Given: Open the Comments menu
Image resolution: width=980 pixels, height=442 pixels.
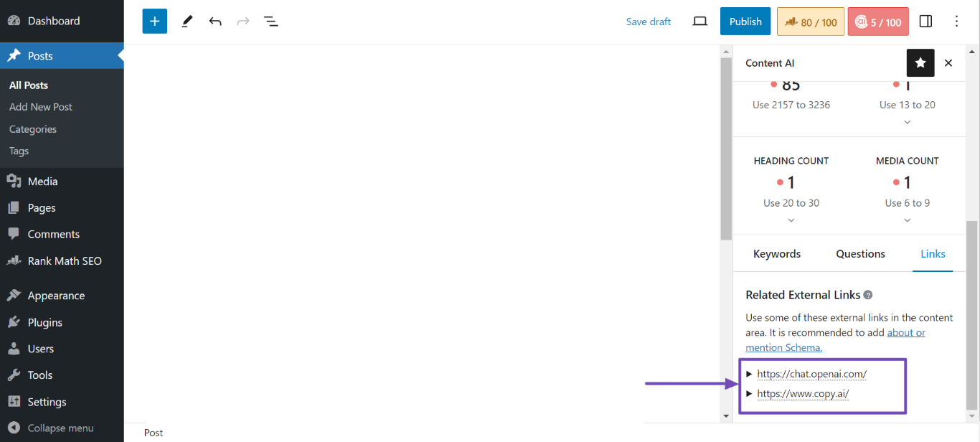Looking at the screenshot, I should (62, 234).
